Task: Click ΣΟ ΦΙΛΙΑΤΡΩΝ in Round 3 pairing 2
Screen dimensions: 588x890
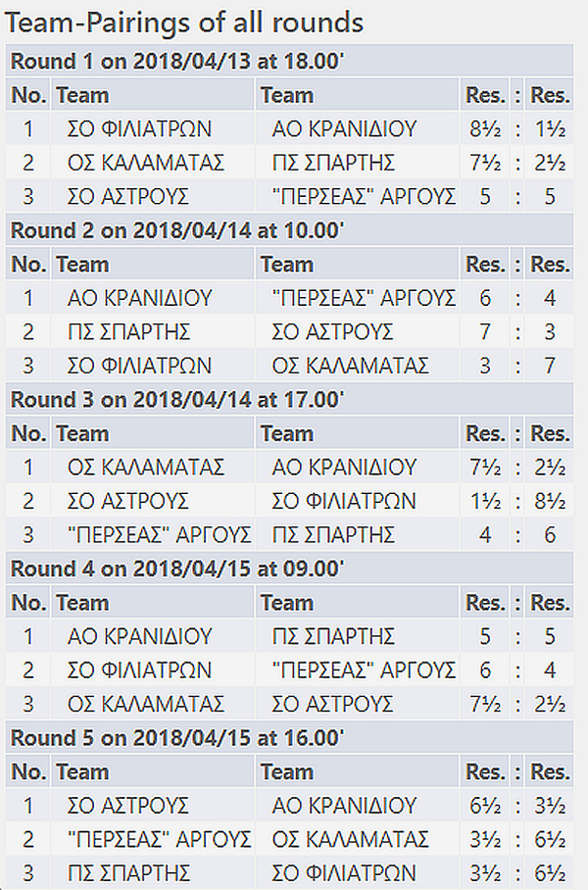Action: (344, 501)
